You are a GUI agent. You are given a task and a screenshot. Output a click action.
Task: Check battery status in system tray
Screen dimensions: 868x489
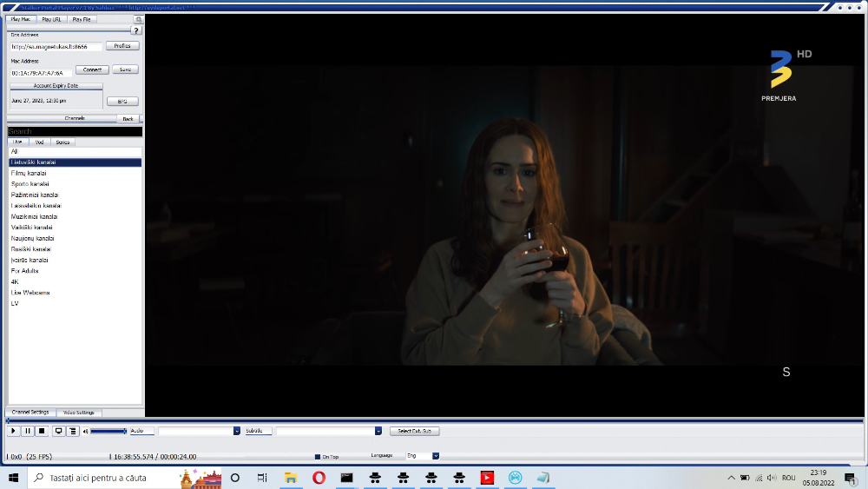(x=745, y=478)
